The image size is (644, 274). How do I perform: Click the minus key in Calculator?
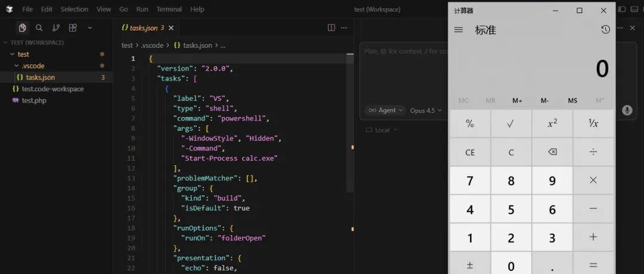pyautogui.click(x=593, y=209)
